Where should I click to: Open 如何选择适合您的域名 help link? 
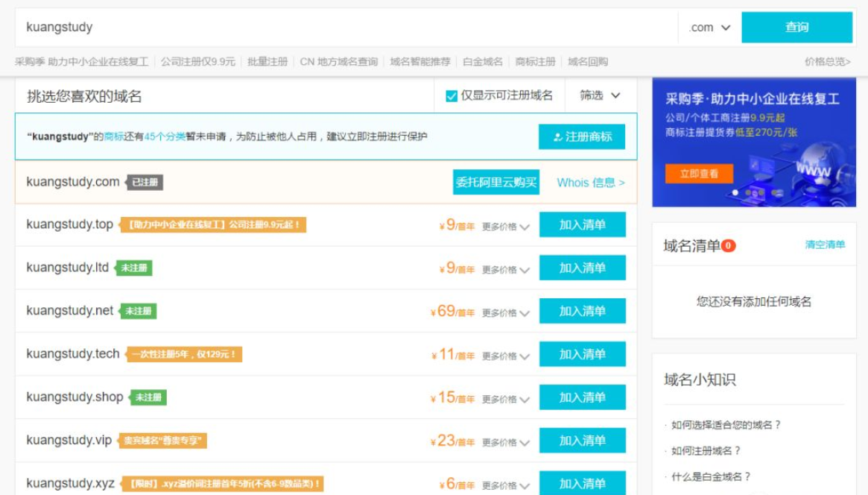(x=726, y=425)
